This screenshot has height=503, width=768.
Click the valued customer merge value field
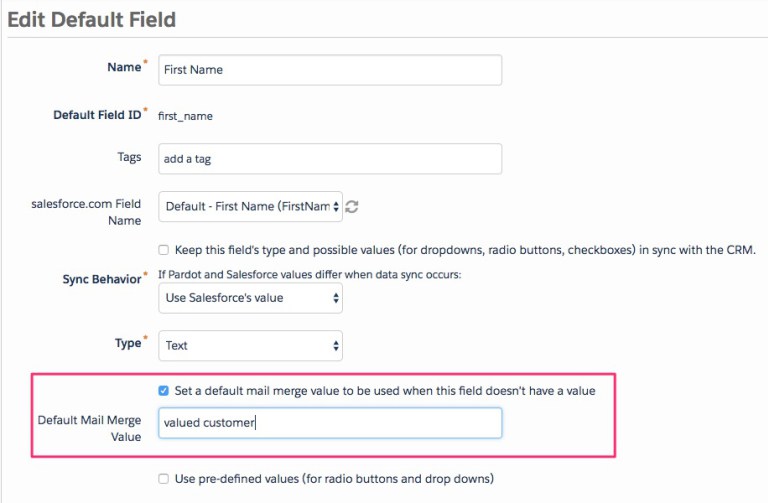pyautogui.click(x=330, y=423)
